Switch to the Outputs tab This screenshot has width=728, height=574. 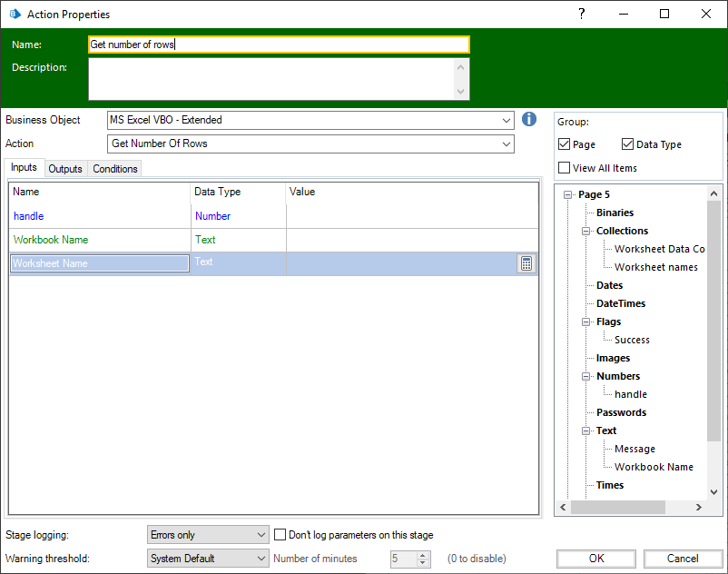[x=65, y=169]
